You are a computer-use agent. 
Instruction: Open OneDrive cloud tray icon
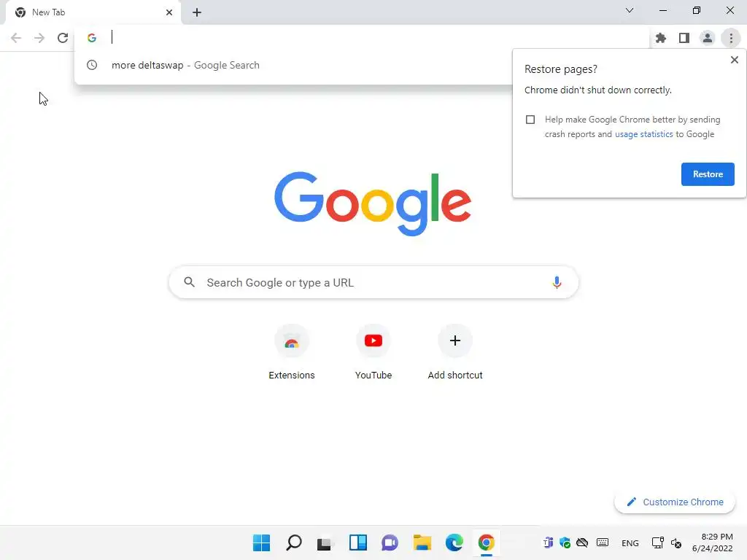pyautogui.click(x=582, y=542)
